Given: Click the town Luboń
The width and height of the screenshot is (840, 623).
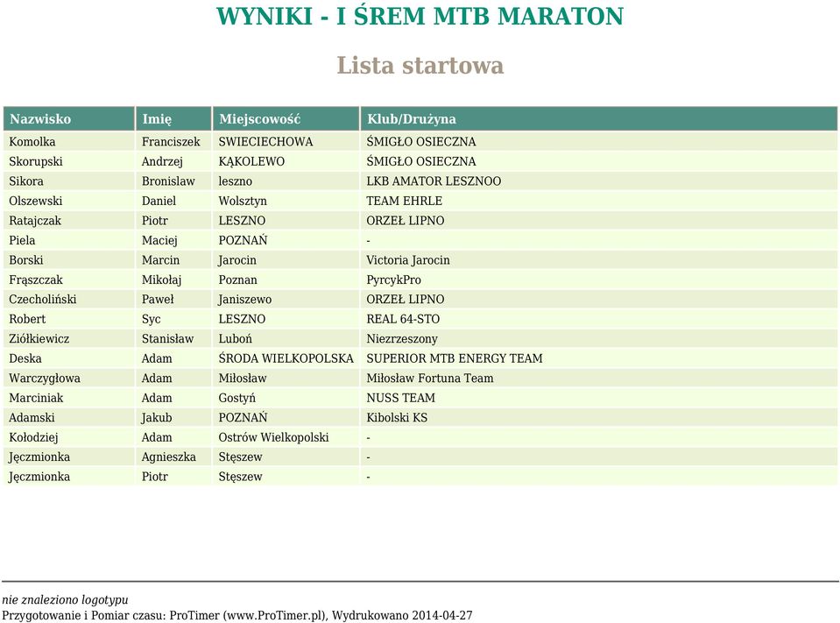Looking at the screenshot, I should click(235, 339).
